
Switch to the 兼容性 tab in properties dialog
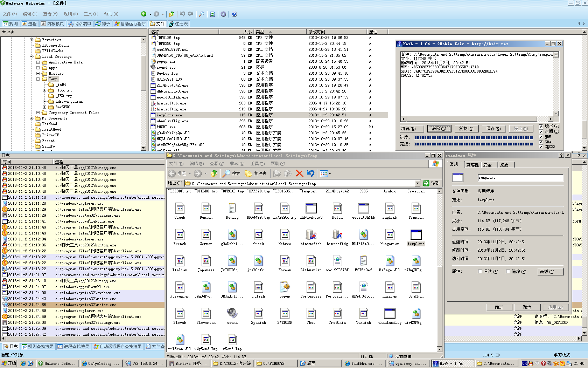click(472, 165)
